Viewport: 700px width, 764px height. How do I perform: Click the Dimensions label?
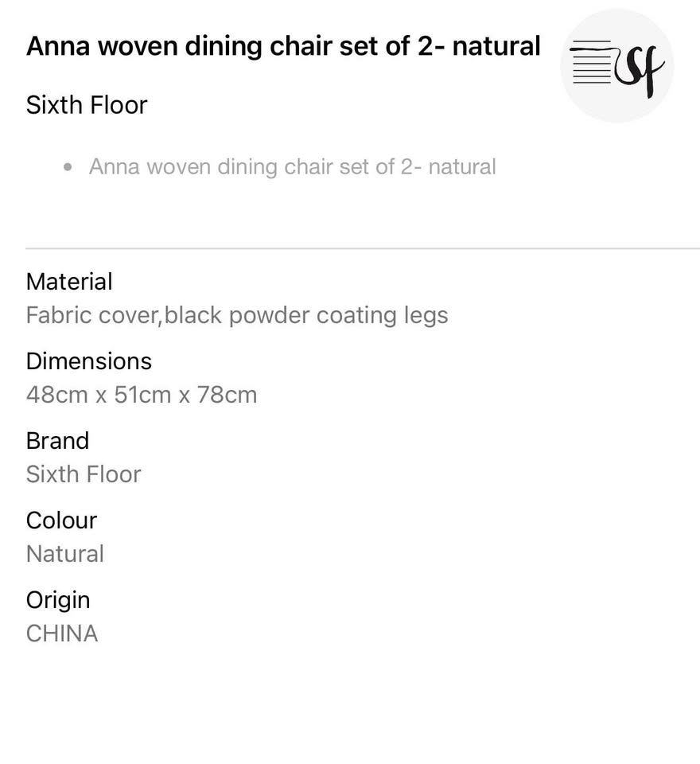click(88, 361)
